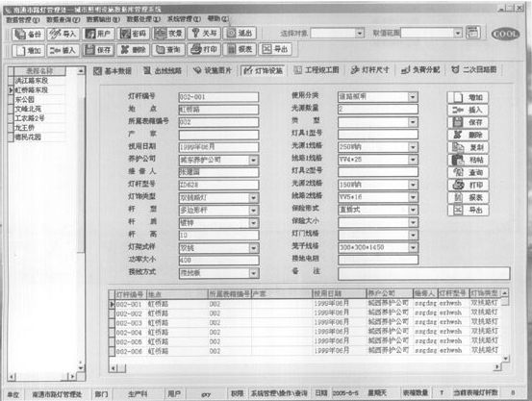Expand the 灯架式样 dropdown
This screenshot has height=401, width=532.
(253, 248)
